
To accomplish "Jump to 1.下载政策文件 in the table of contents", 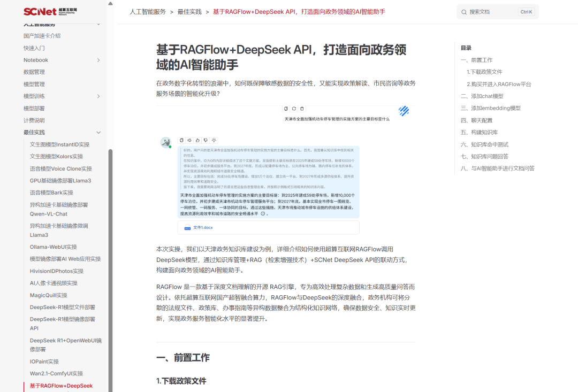I will click(484, 72).
